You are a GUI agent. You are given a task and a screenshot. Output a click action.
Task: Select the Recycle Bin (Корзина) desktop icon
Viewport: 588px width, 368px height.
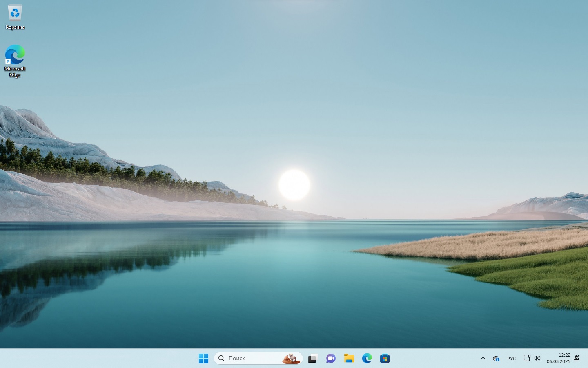pyautogui.click(x=15, y=17)
